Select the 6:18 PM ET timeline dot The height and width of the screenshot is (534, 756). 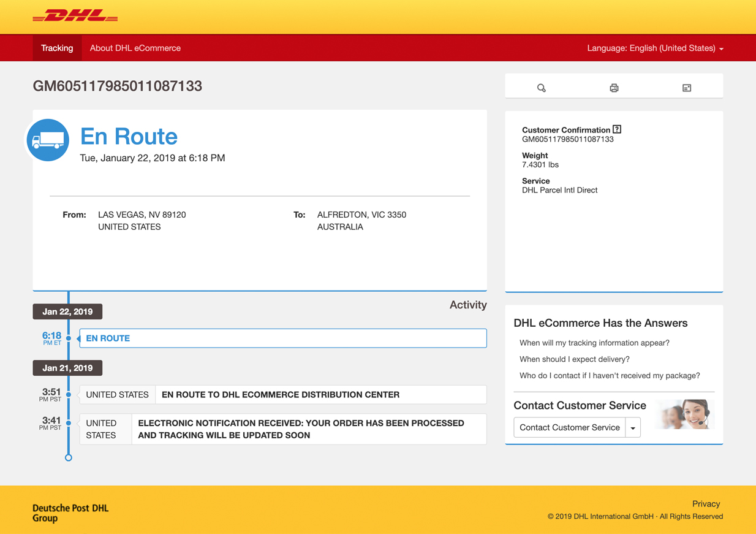tap(68, 338)
